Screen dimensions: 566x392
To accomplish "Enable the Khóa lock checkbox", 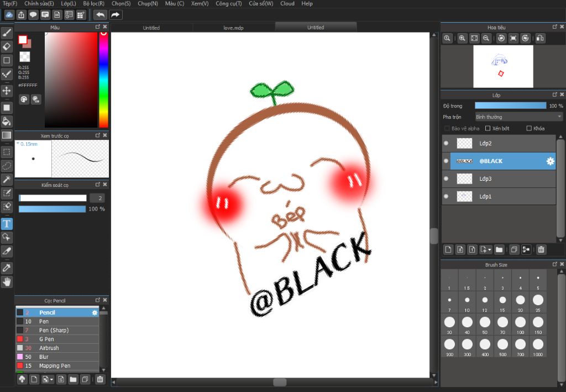I will coord(529,128).
